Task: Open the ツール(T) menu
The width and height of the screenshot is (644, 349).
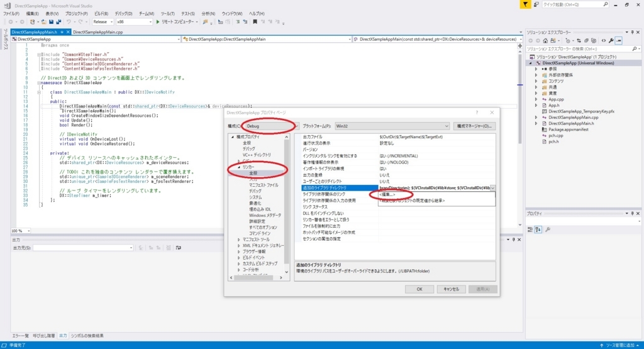Action: [167, 14]
